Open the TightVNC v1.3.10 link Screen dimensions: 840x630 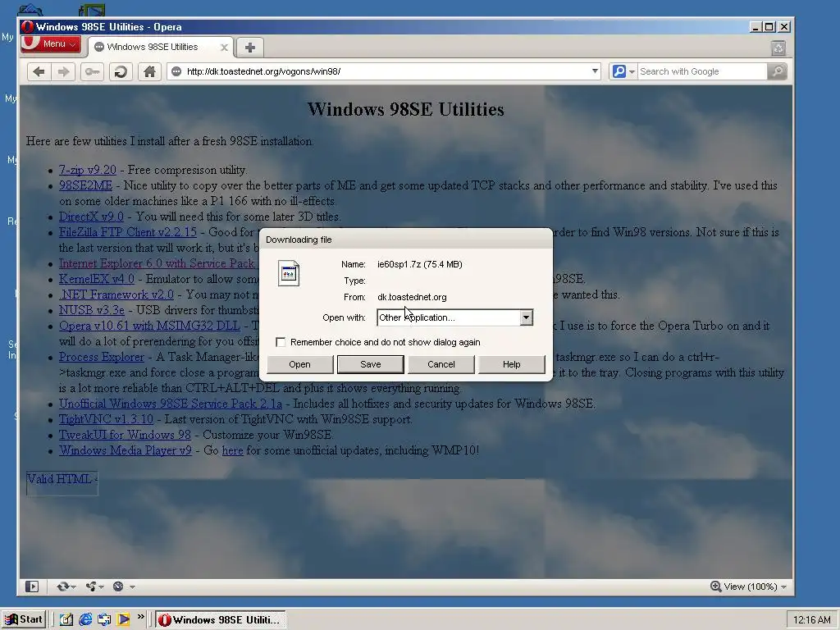click(106, 419)
